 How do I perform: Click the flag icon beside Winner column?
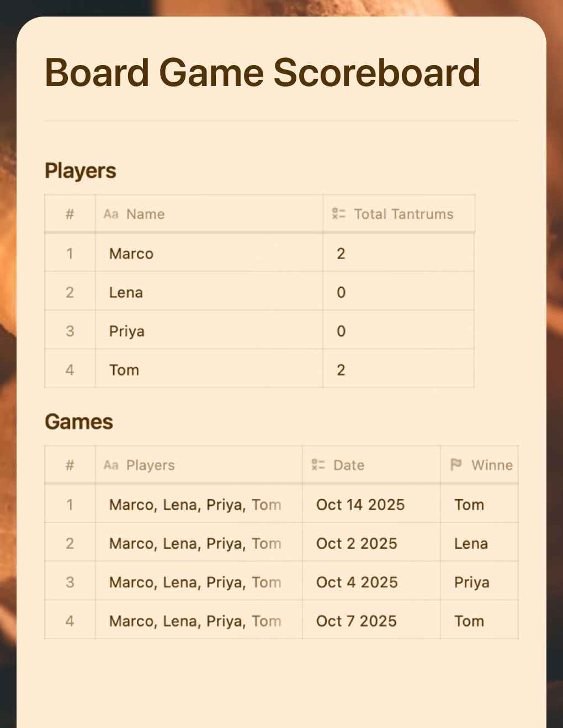point(455,465)
